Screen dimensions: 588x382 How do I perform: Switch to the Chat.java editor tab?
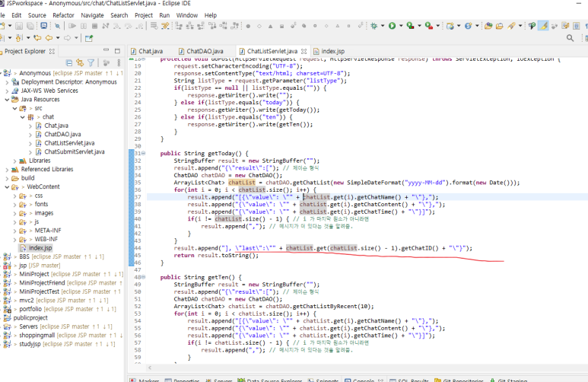tap(147, 52)
